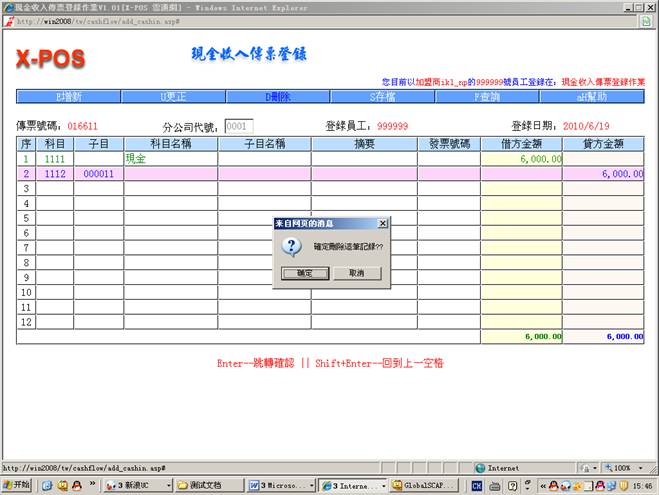
Task: Click the Windows 开始 start button
Action: tap(17, 485)
